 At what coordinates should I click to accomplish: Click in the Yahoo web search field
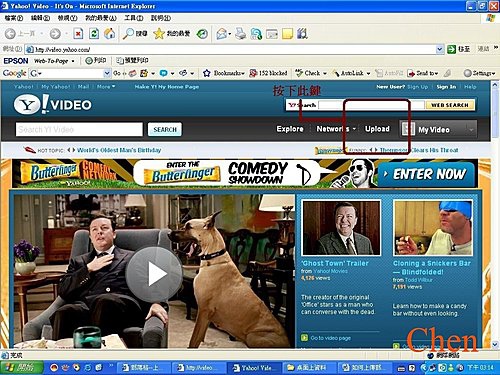pyautogui.click(x=371, y=105)
